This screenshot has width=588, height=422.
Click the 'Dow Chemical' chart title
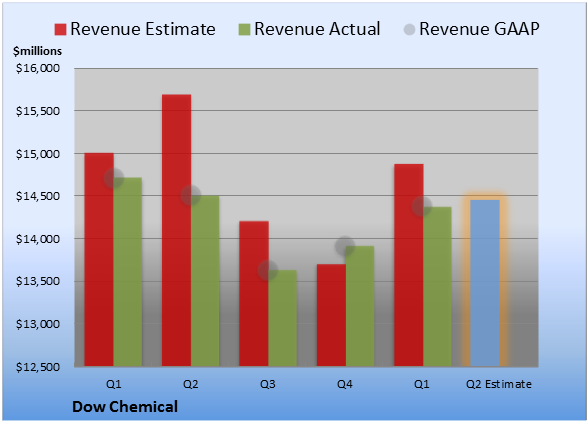point(125,407)
